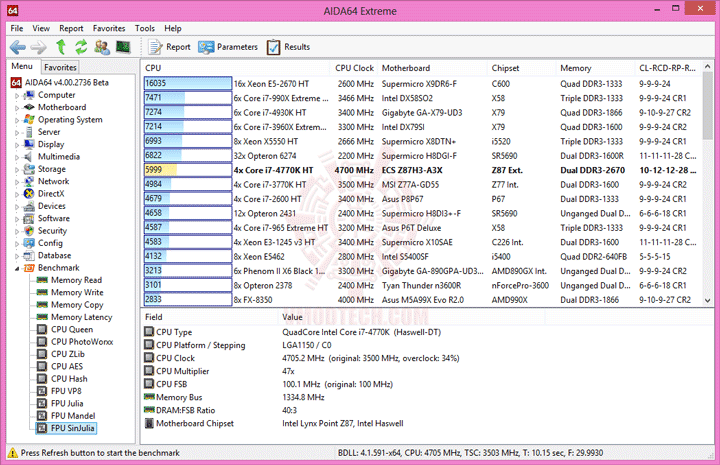
Task: Select the Storage category icon
Action: (x=29, y=169)
